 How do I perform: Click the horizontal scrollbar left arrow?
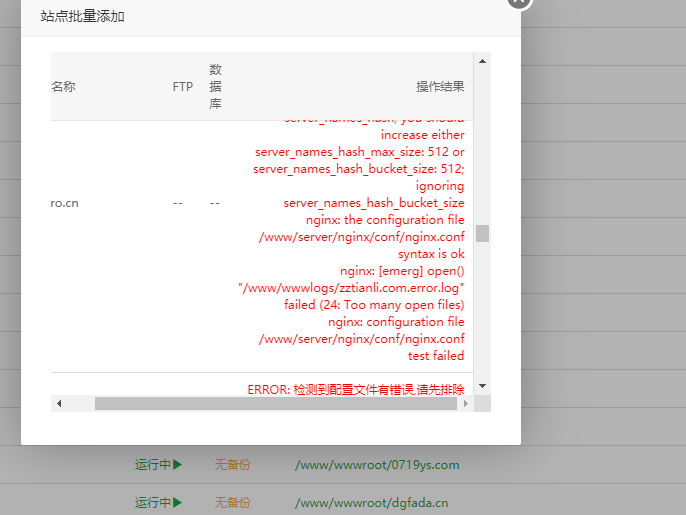59,403
